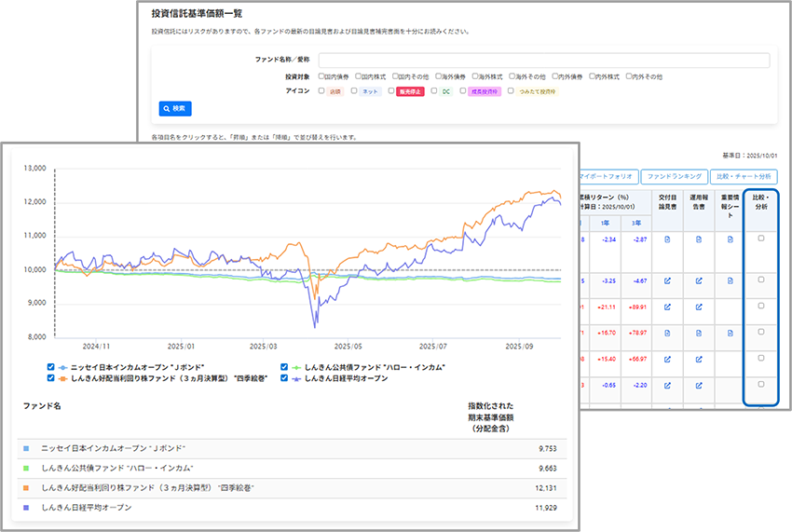Open last row's 運用報告書 external link icon
Screen dimensions: 792x532
pyautogui.click(x=698, y=385)
